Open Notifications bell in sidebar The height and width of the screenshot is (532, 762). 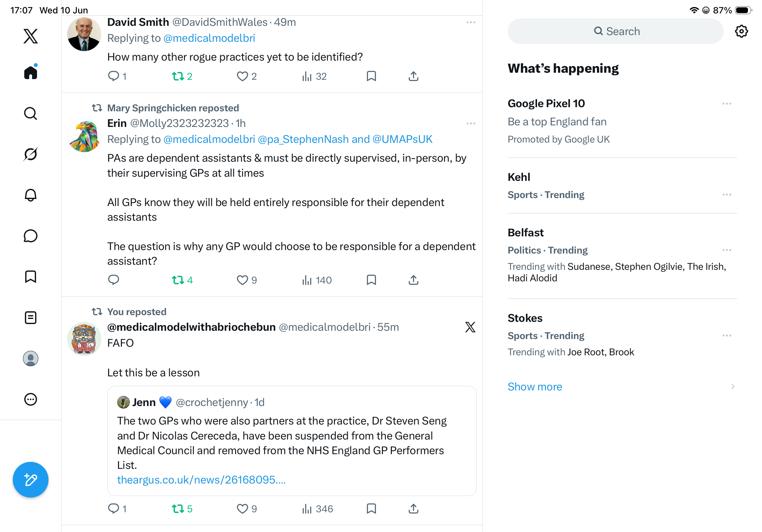click(31, 195)
